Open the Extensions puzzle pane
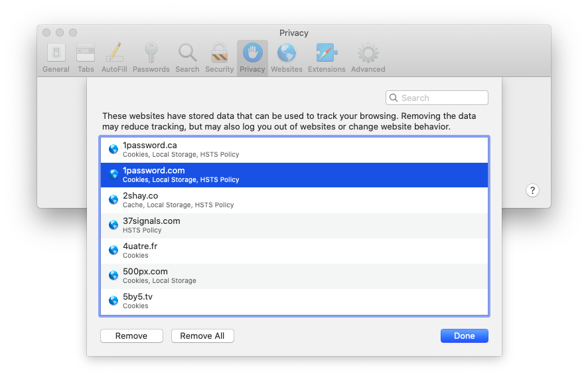This screenshot has height=374, width=588. pos(327,58)
